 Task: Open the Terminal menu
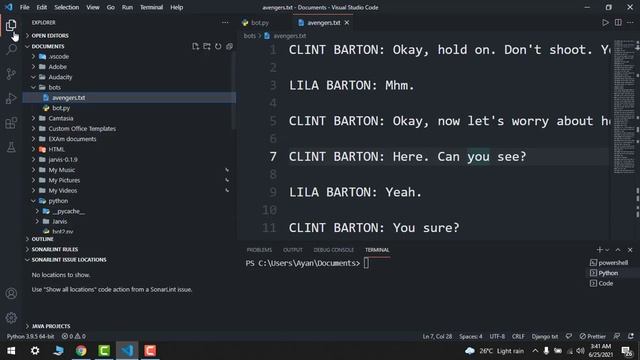pos(151,7)
